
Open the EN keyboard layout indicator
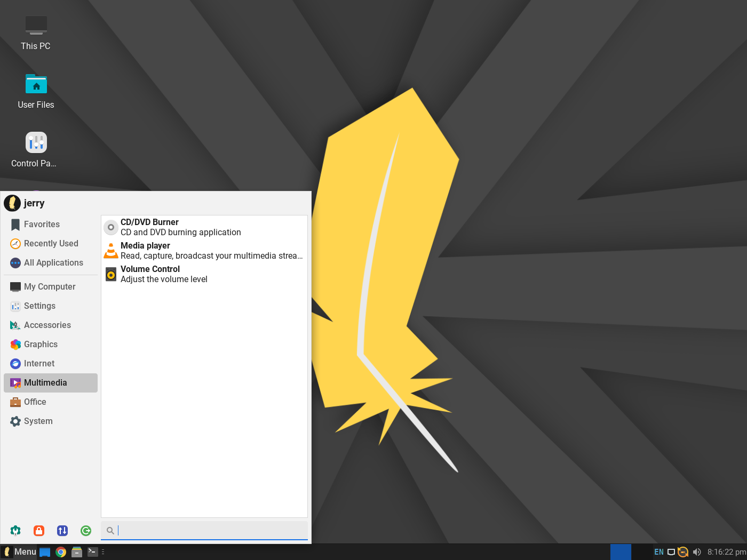click(659, 552)
